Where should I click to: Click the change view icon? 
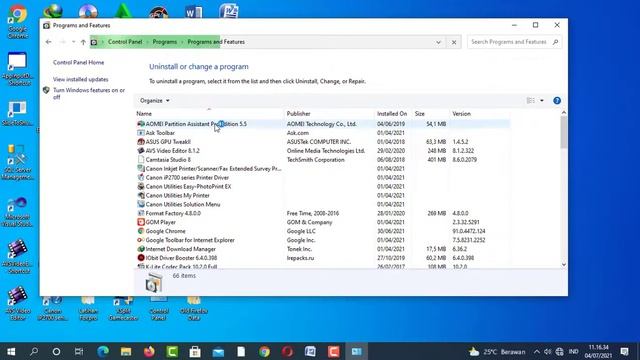pos(531,100)
